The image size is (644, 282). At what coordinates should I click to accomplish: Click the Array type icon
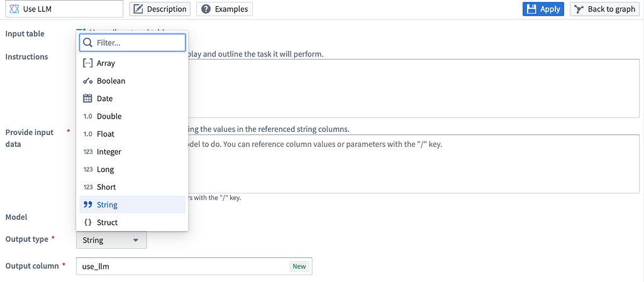coord(88,63)
